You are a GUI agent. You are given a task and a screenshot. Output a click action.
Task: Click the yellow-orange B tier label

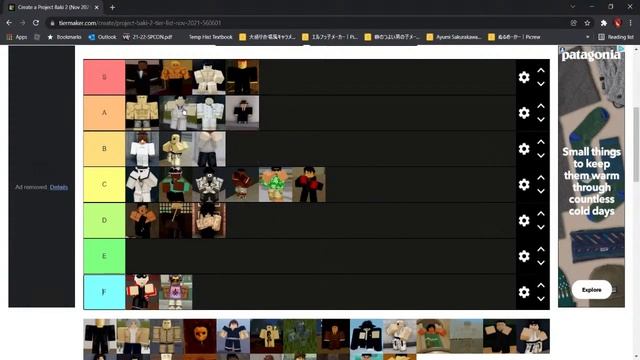click(104, 149)
